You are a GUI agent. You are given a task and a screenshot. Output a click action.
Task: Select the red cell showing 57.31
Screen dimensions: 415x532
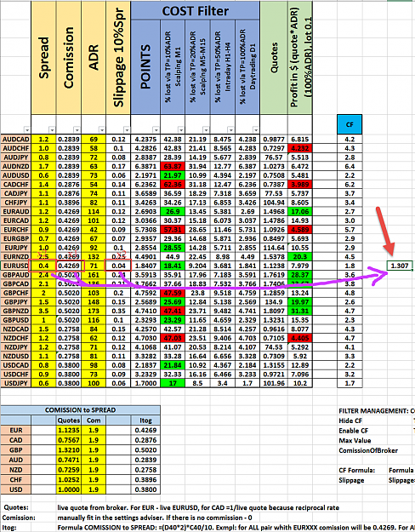coord(173,230)
